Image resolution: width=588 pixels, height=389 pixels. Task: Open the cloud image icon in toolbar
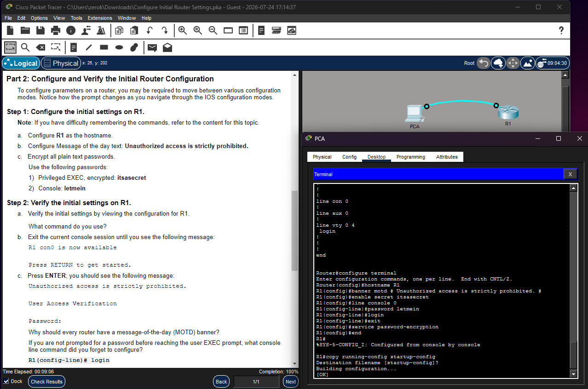point(292,30)
